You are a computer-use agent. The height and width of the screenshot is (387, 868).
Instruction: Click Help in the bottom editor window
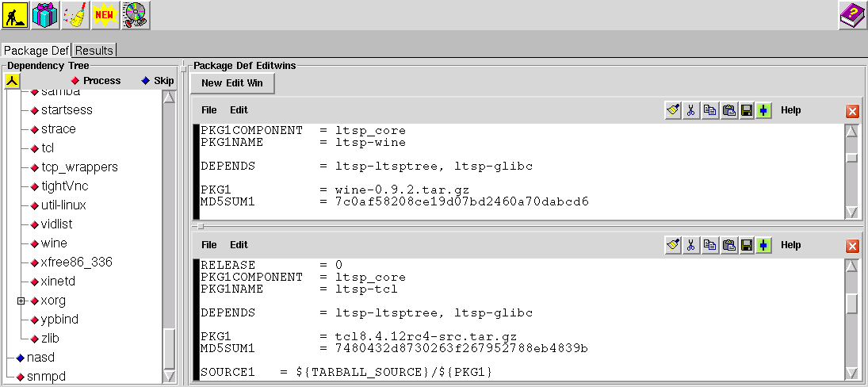(x=790, y=245)
